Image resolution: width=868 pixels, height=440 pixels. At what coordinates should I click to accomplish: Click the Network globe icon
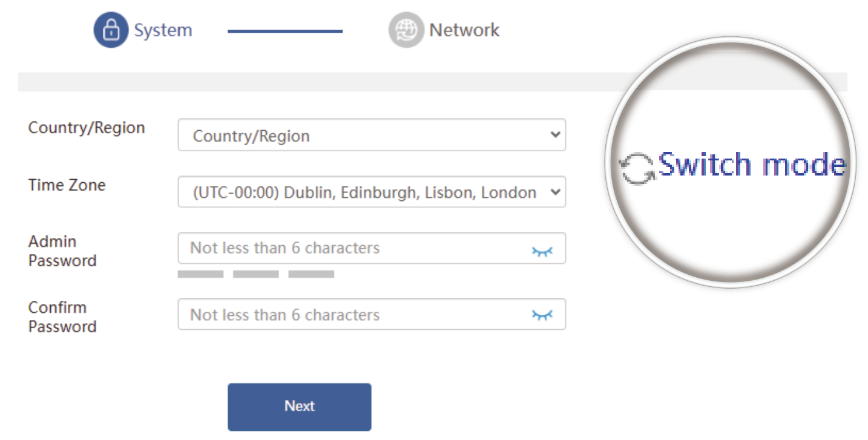pos(406,30)
